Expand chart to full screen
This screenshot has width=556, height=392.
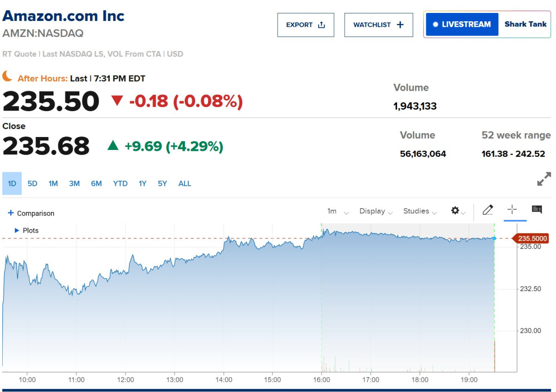[544, 179]
